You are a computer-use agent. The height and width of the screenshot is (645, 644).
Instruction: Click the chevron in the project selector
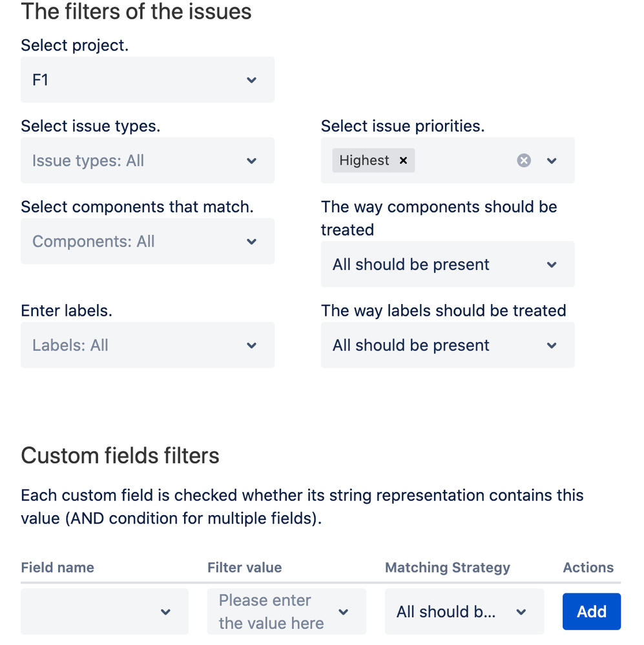click(252, 80)
